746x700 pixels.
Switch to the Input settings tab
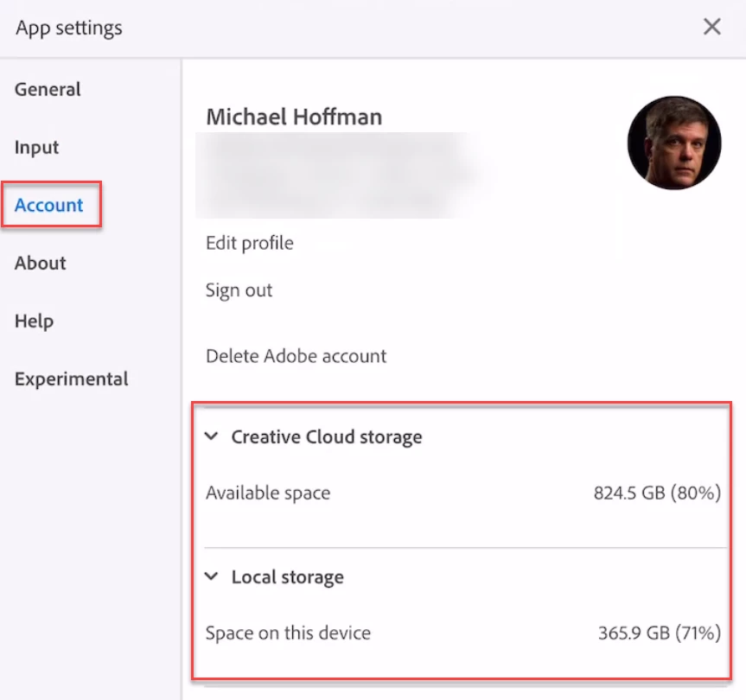coord(36,148)
